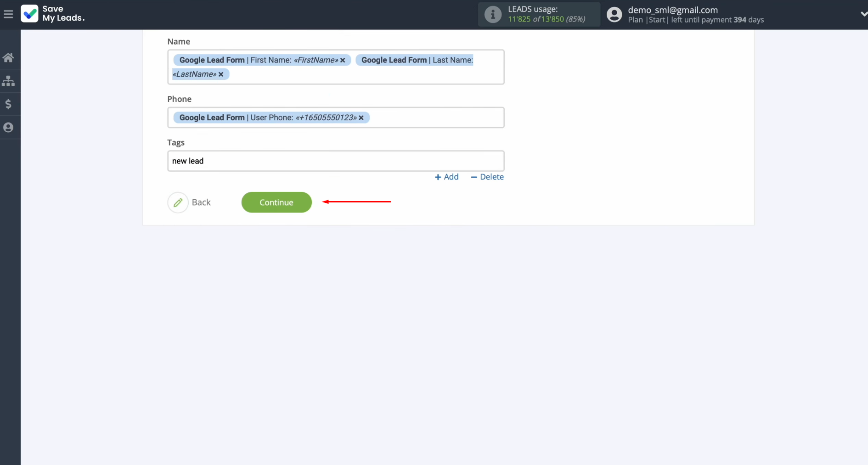Add another Tags field
The width and height of the screenshot is (868, 465).
pos(446,177)
